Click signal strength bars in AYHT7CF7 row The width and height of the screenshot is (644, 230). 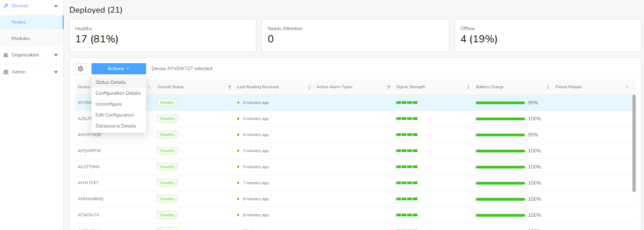pyautogui.click(x=407, y=183)
